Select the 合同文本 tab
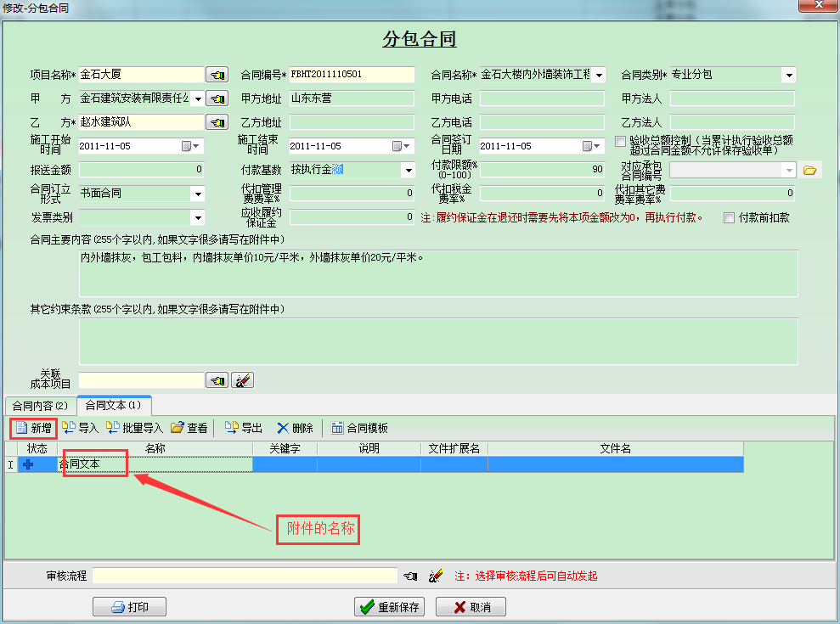The width and height of the screenshot is (840, 624). click(x=113, y=406)
